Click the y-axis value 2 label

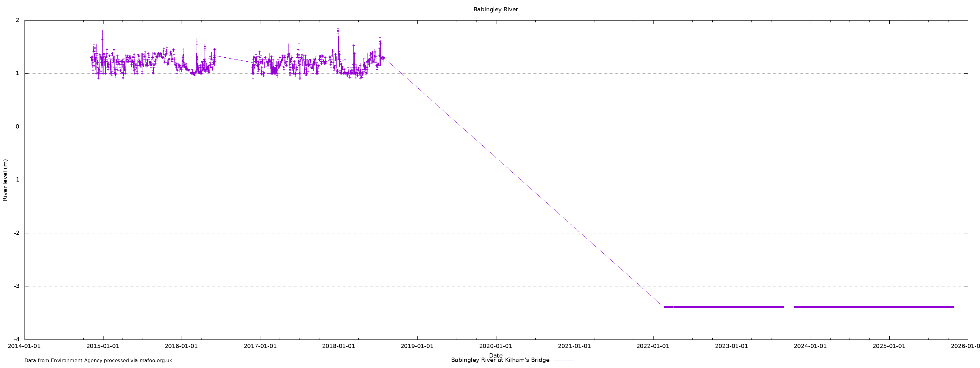click(x=17, y=20)
